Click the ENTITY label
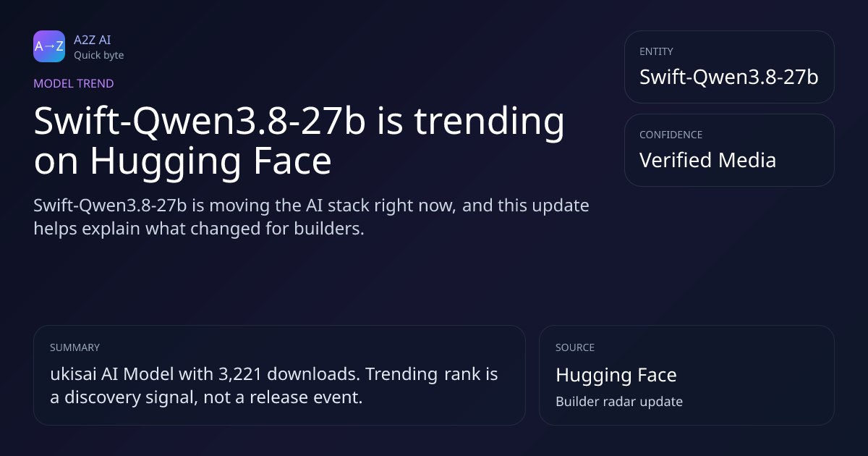Screen dimensions: 868x456 tap(656, 51)
